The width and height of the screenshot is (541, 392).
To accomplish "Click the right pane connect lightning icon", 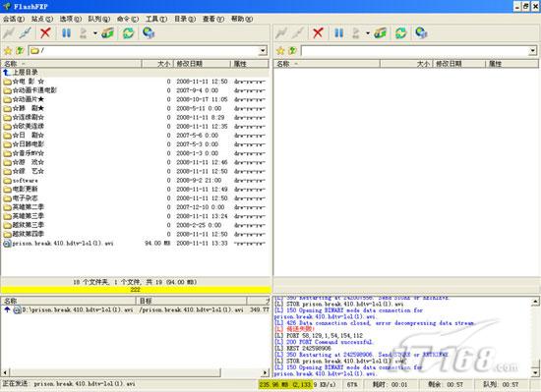I will pos(281,33).
